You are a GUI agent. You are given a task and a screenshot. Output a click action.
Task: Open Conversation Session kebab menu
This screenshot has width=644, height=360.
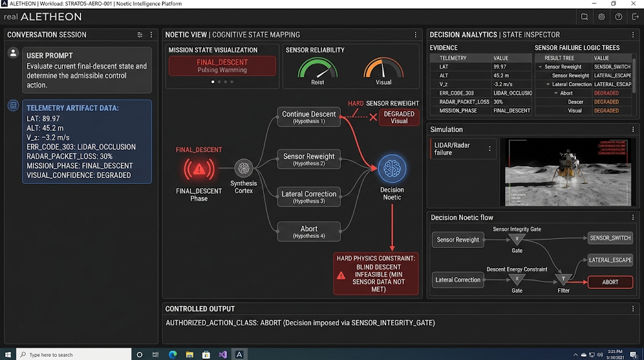(x=151, y=35)
